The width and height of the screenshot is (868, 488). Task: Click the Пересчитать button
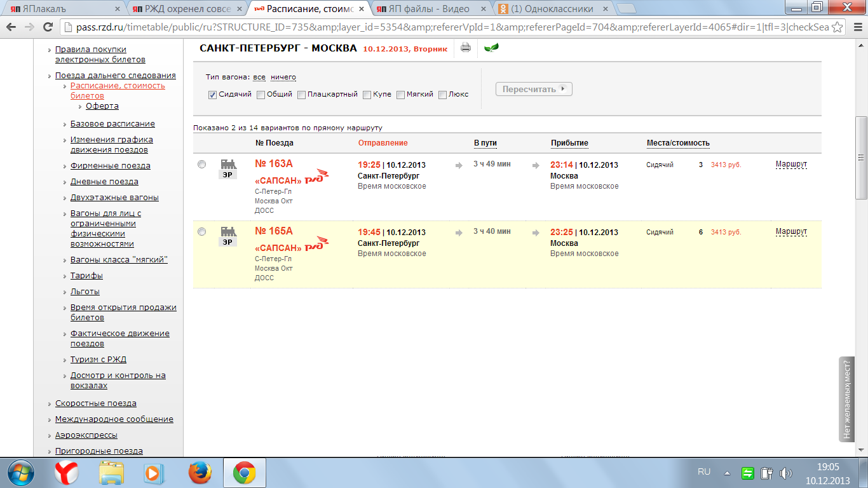[x=534, y=89]
